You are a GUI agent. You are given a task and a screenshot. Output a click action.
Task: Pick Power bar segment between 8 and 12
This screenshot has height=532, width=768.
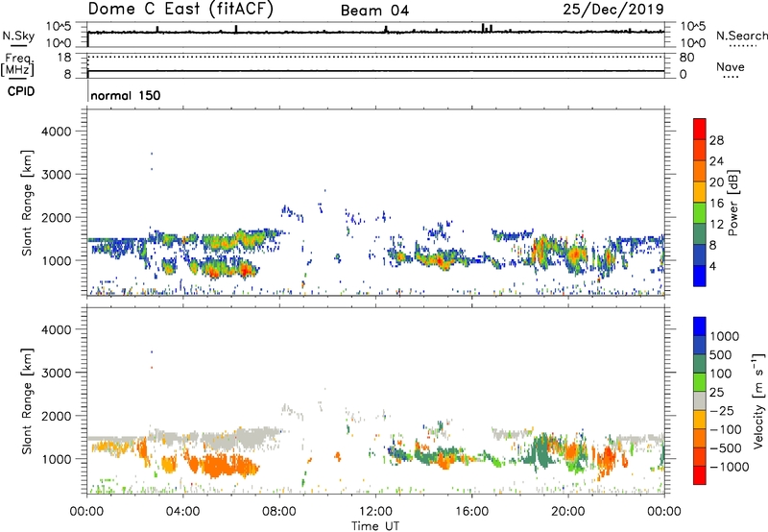click(x=700, y=233)
